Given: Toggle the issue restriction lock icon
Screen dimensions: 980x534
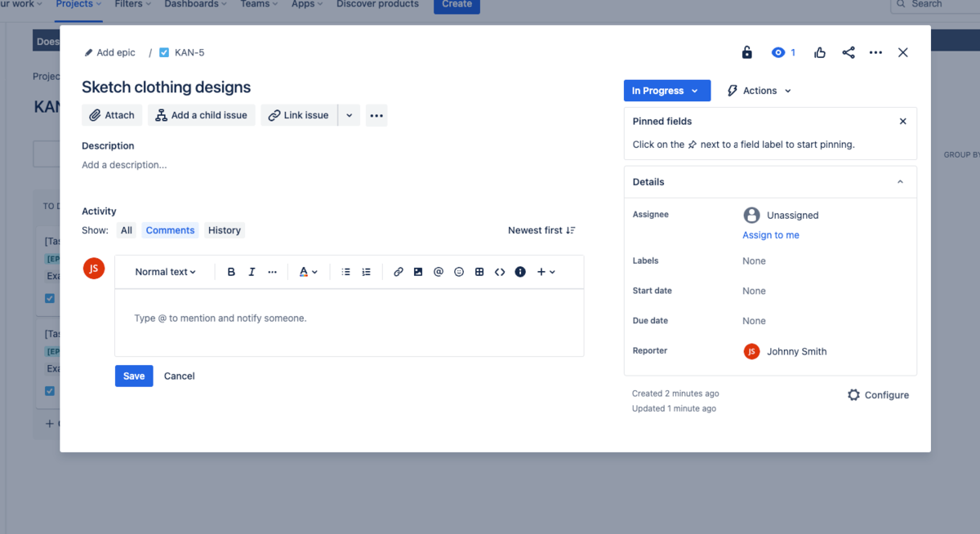Looking at the screenshot, I should click(x=746, y=52).
